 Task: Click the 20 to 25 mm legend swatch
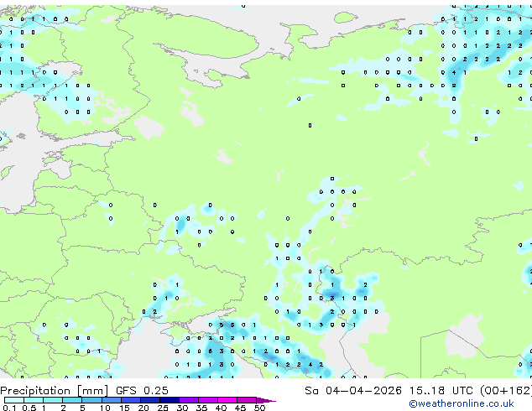[149, 400]
